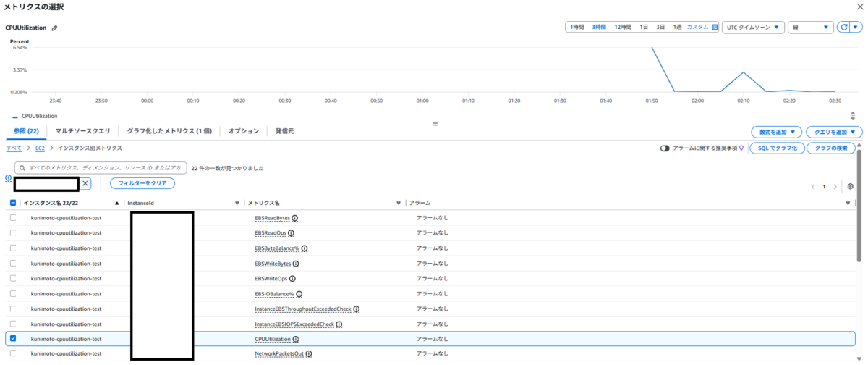Select the 3 hour time range

click(599, 27)
